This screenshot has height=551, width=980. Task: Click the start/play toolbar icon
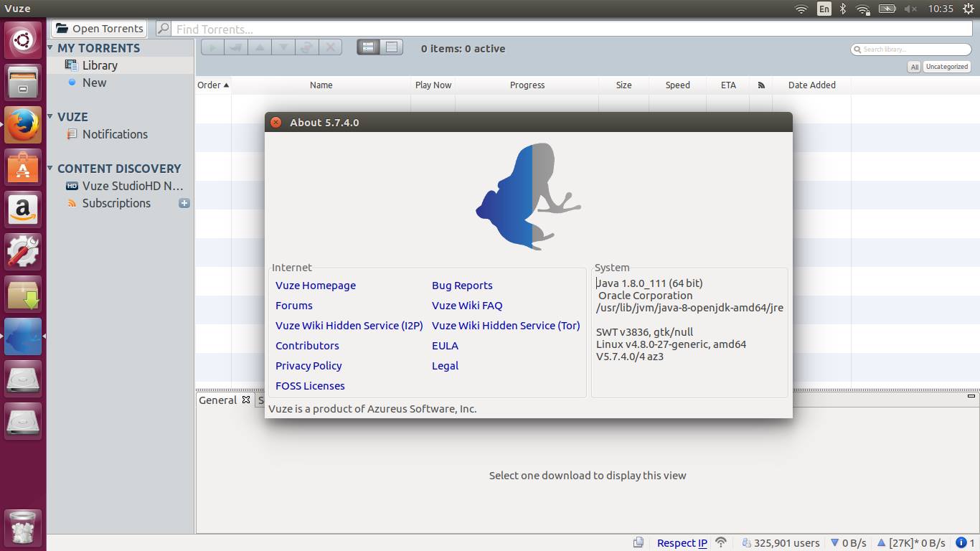[x=213, y=47]
